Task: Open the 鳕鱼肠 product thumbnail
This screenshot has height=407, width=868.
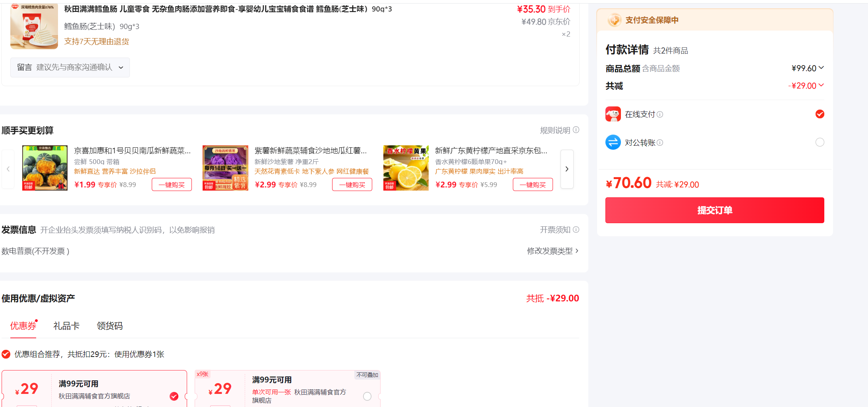Action: point(34,26)
